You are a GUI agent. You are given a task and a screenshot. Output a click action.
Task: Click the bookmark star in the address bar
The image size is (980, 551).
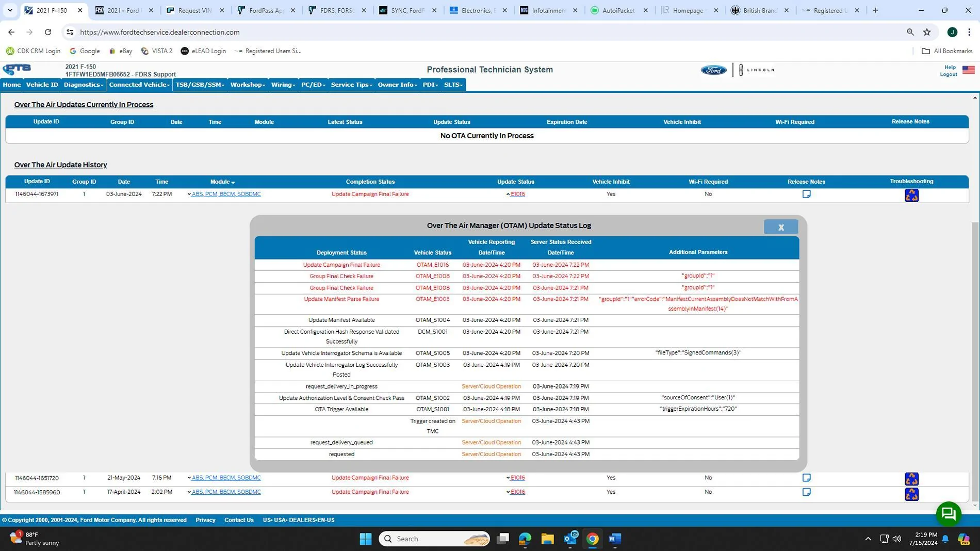tap(926, 32)
